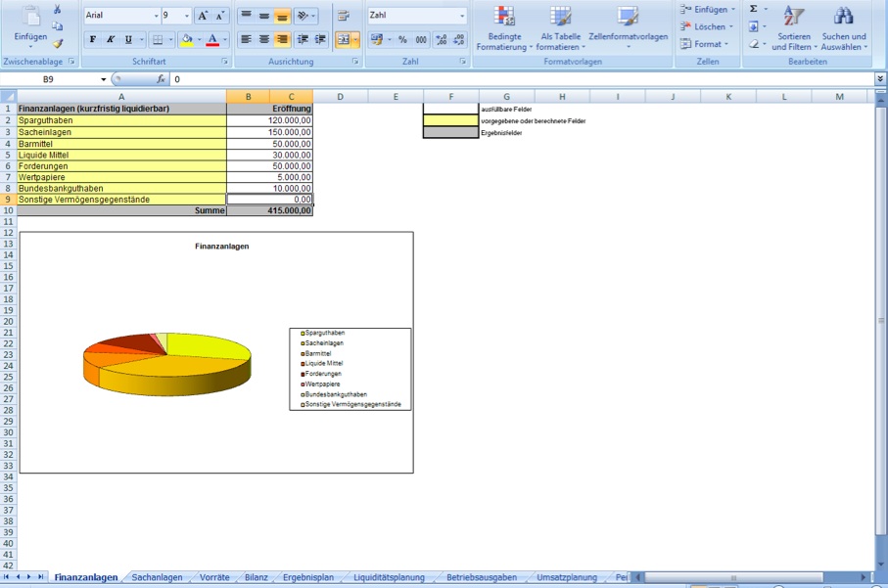
Task: Decrease decimal places
Action: point(459,39)
